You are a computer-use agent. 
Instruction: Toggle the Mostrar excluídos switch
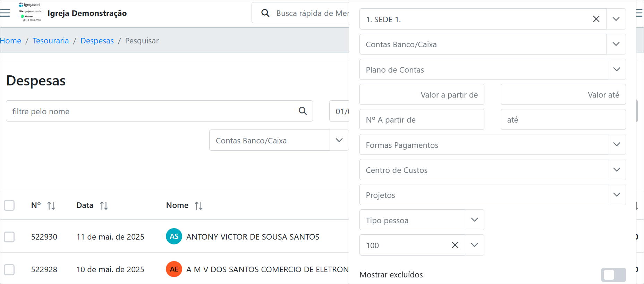613,275
